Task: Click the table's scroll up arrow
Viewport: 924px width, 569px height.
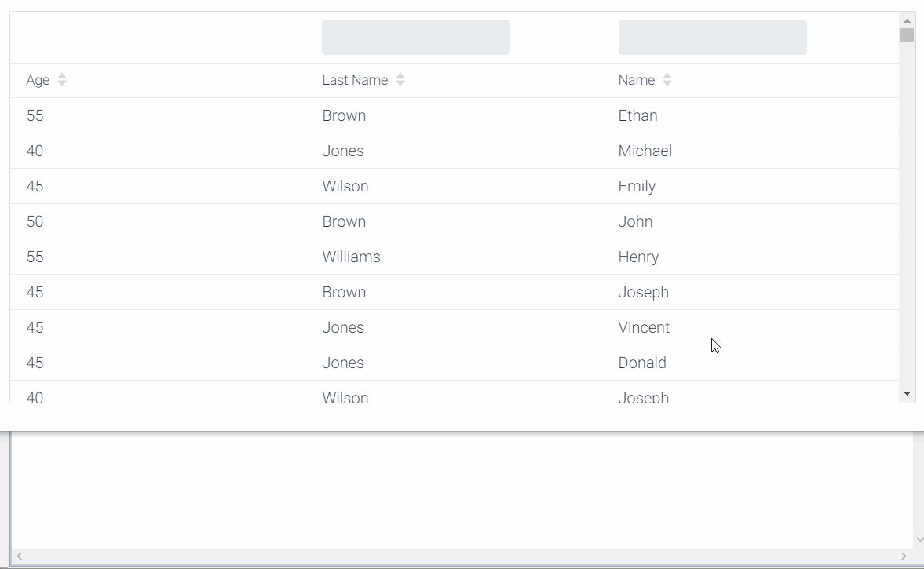Action: tap(907, 20)
